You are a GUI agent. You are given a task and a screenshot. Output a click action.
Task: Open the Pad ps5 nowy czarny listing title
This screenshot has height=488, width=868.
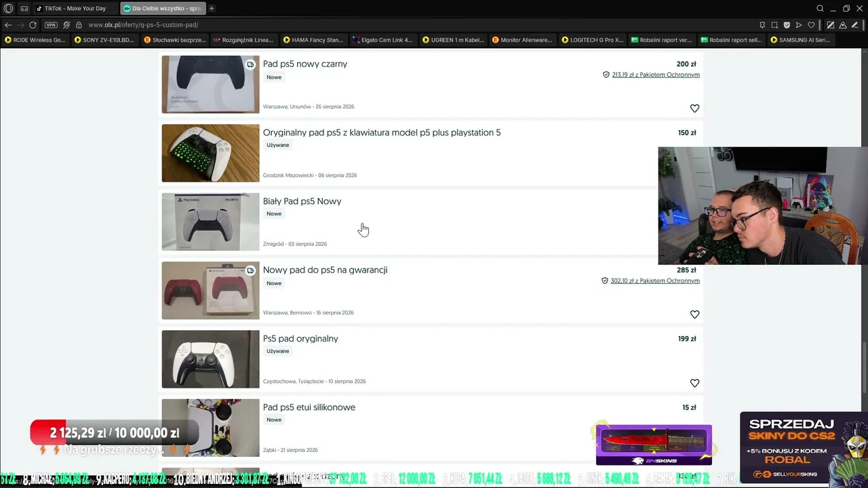pyautogui.click(x=305, y=64)
